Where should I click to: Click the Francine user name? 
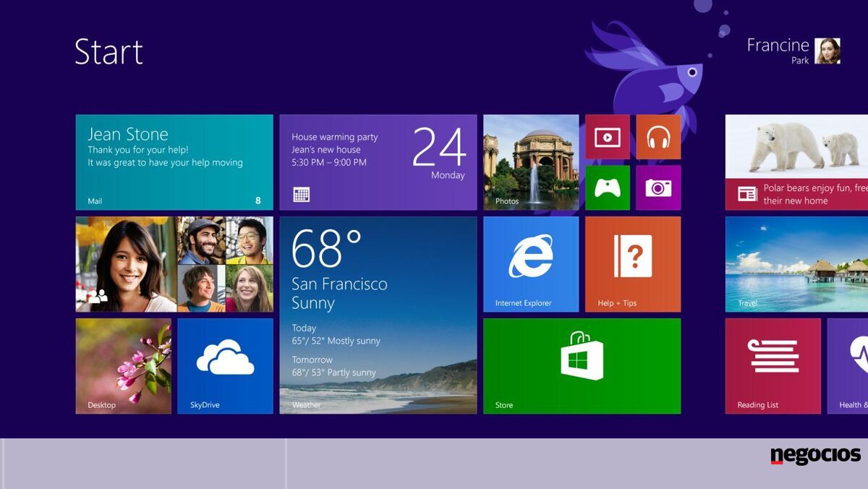coord(778,45)
